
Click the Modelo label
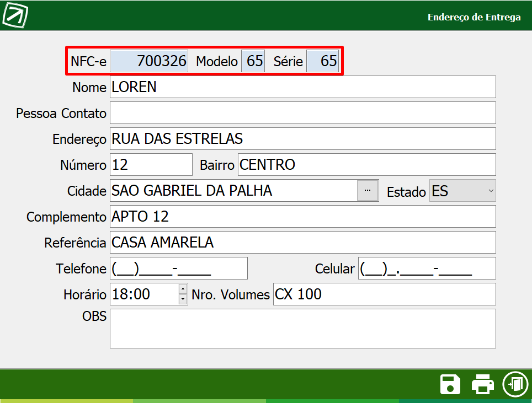point(217,62)
